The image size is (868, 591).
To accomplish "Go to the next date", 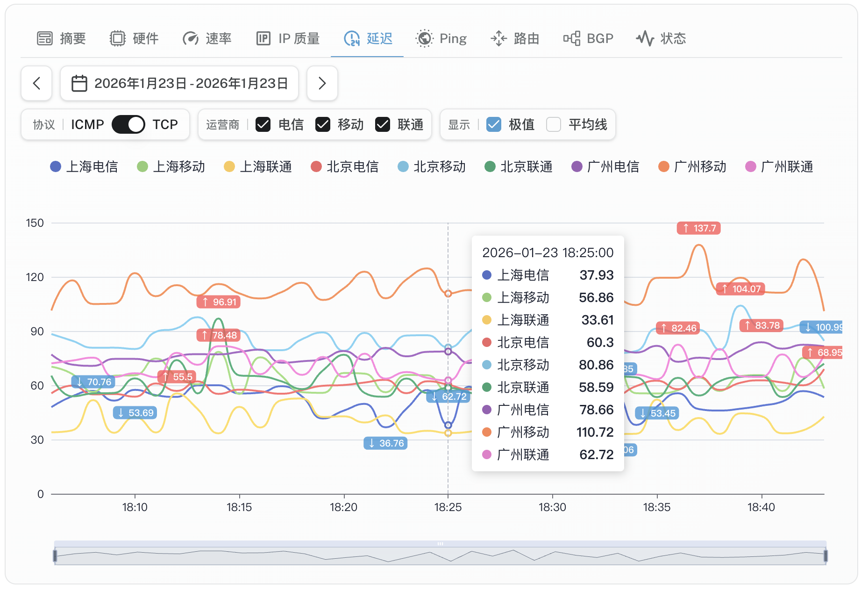I will pyautogui.click(x=322, y=83).
